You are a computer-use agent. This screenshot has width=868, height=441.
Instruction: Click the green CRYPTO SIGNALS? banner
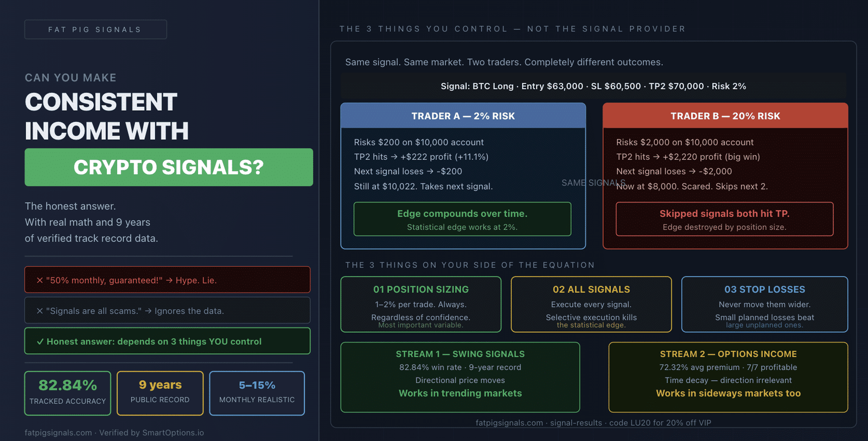point(169,167)
